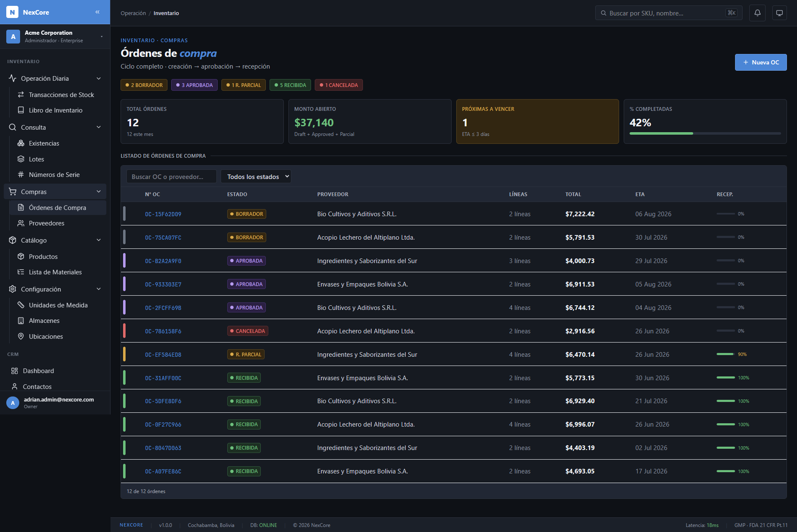
Task: Collapse the Catálogo section chevron
Action: pos(99,240)
